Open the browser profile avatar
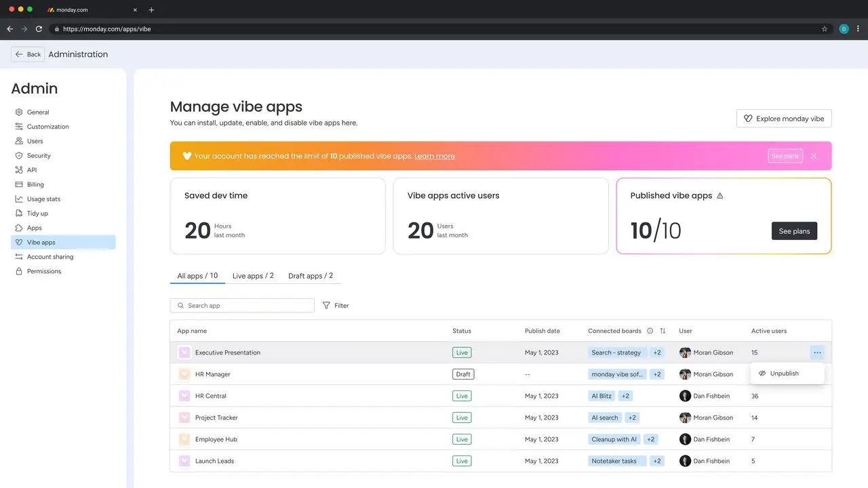Image resolution: width=868 pixels, height=488 pixels. [844, 29]
